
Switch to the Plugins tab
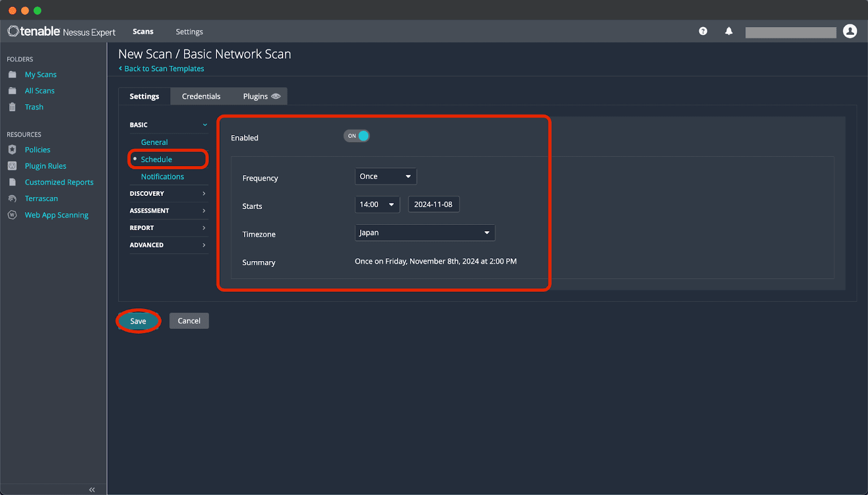(x=261, y=96)
